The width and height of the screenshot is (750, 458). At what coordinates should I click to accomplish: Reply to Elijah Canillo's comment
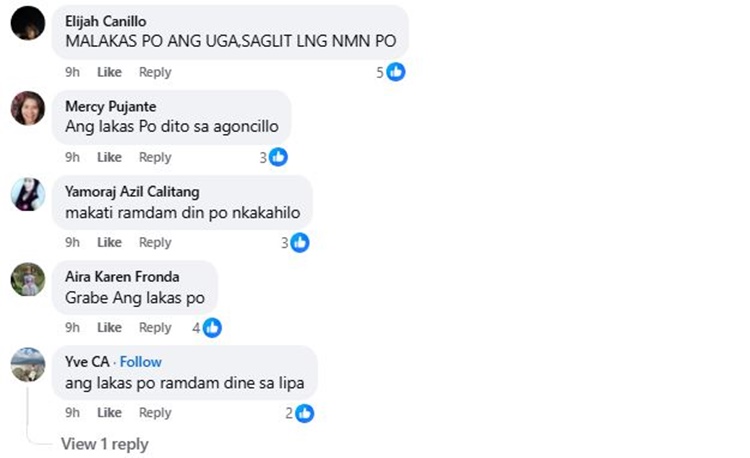155,72
